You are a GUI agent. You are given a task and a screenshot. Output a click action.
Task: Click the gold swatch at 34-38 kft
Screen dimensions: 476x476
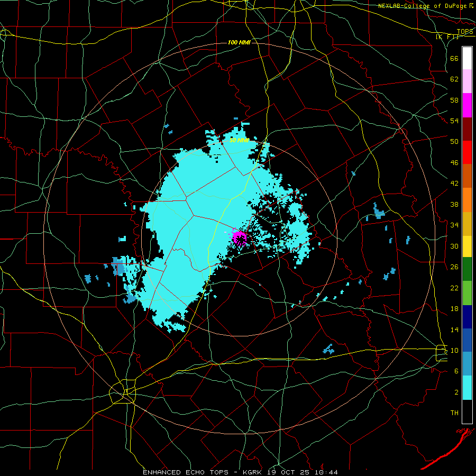pyautogui.click(x=467, y=223)
